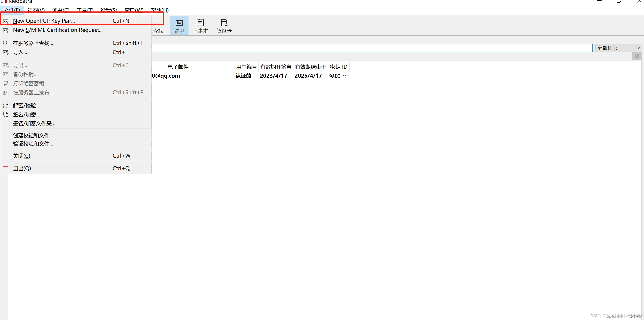The image size is (644, 320).
Task: Click the 2023/4/17 start date cell
Action: 274,76
